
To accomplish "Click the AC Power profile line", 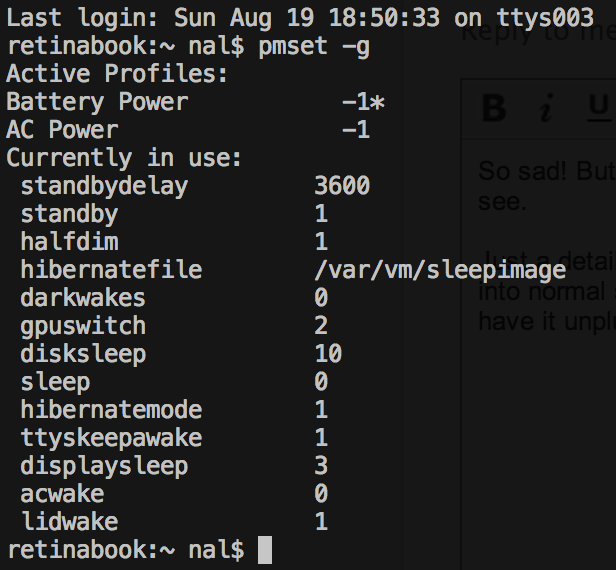I will click(x=62, y=130).
